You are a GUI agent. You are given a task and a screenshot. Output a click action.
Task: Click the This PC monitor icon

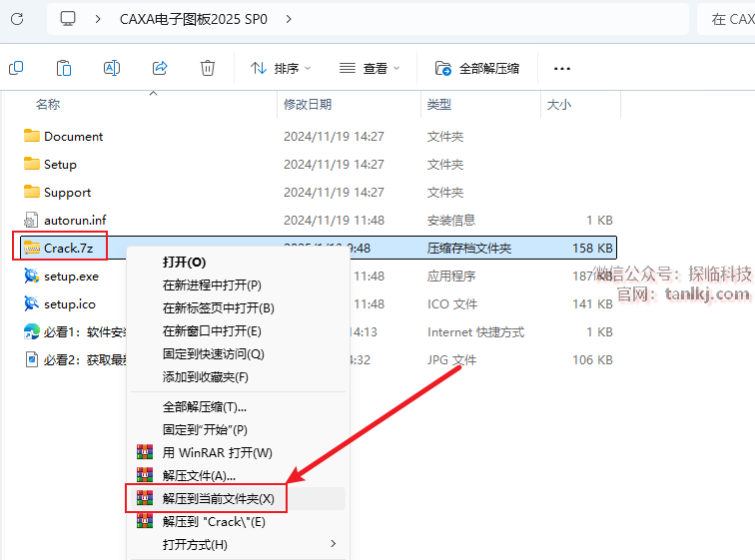pyautogui.click(x=68, y=19)
